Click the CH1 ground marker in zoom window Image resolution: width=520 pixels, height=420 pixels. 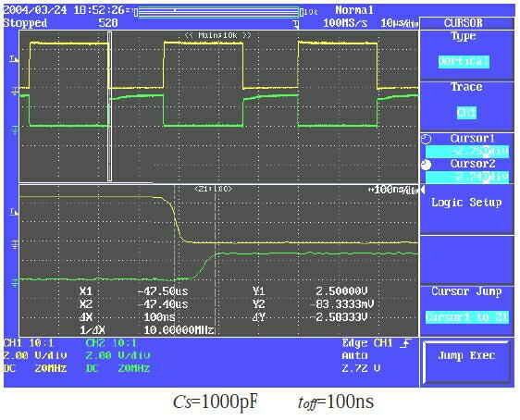[x=15, y=245]
